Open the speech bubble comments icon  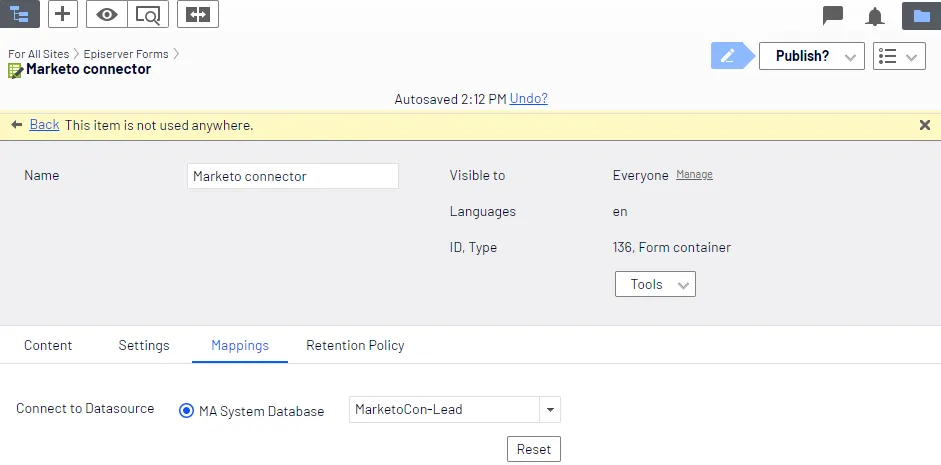pos(833,15)
